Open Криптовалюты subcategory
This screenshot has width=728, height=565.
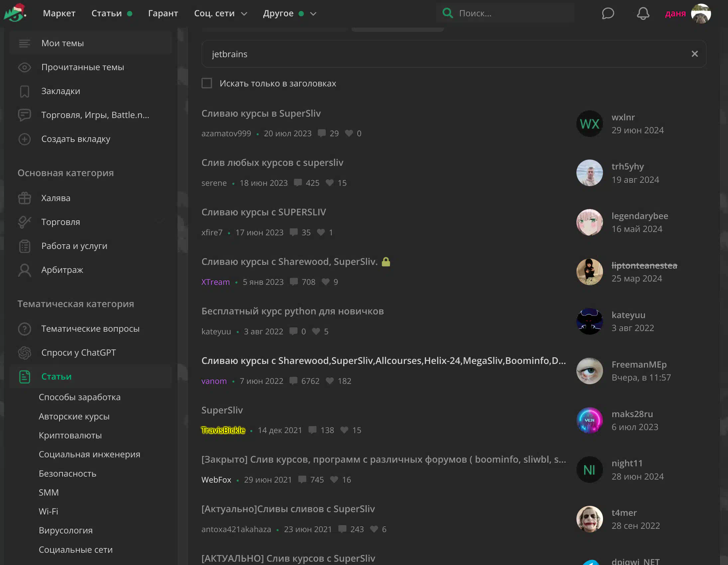point(70,435)
